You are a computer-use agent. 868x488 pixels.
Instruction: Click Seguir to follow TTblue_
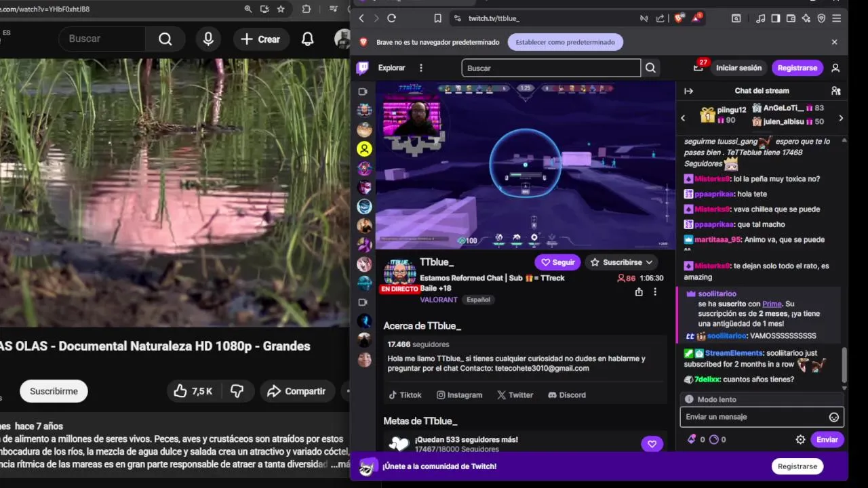[x=557, y=262]
